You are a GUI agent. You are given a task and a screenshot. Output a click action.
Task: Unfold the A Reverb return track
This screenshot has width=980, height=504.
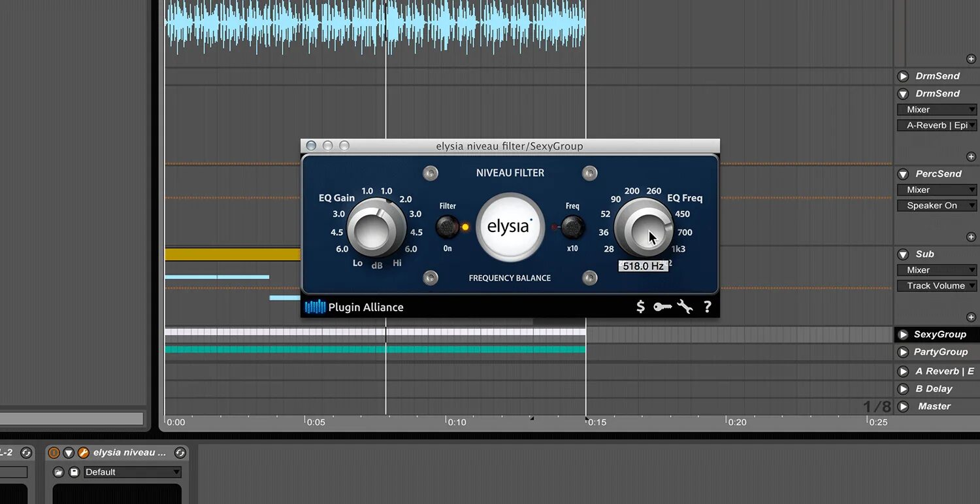click(x=903, y=371)
